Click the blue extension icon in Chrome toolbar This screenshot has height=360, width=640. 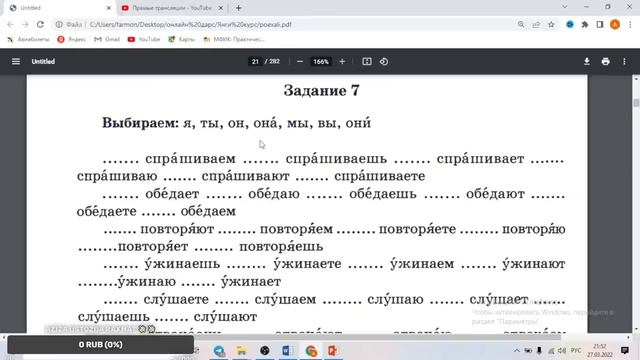tap(570, 24)
